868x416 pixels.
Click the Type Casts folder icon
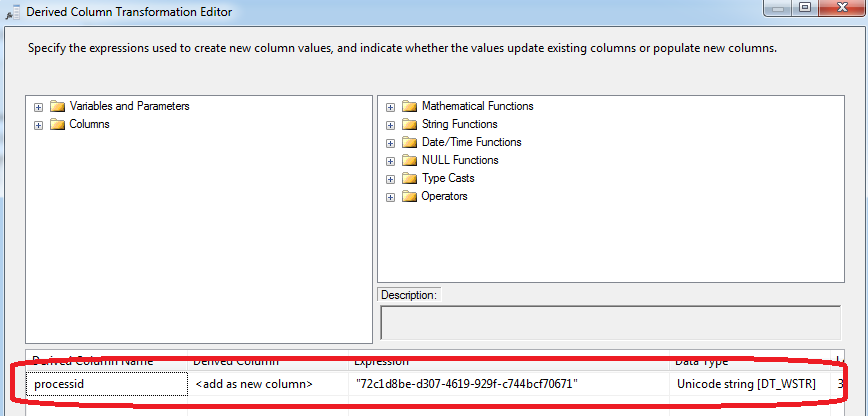tap(409, 178)
